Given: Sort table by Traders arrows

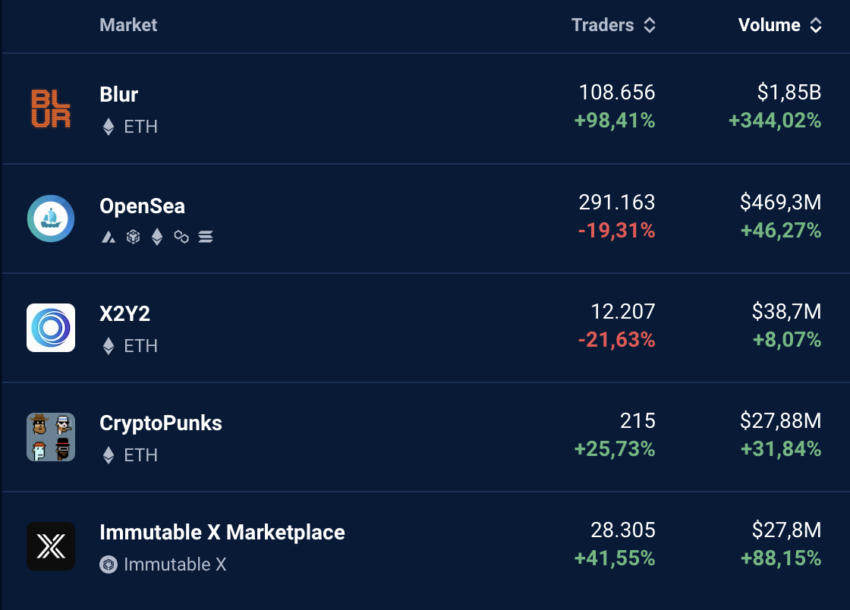Looking at the screenshot, I should [649, 25].
